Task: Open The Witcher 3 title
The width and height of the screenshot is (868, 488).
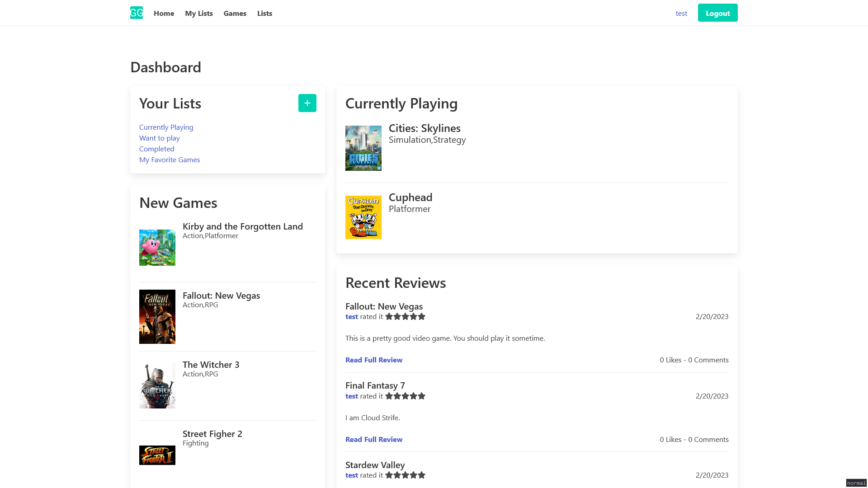Action: (211, 365)
